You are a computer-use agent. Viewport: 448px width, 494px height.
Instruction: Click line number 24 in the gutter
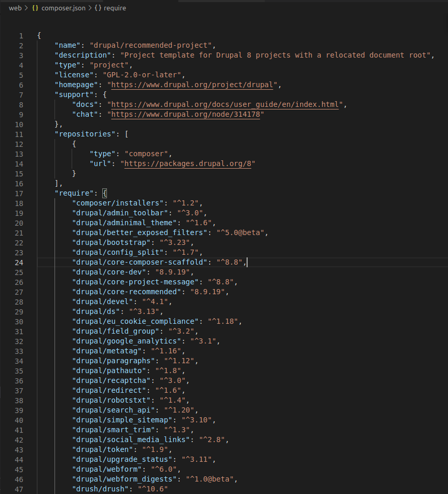click(19, 263)
